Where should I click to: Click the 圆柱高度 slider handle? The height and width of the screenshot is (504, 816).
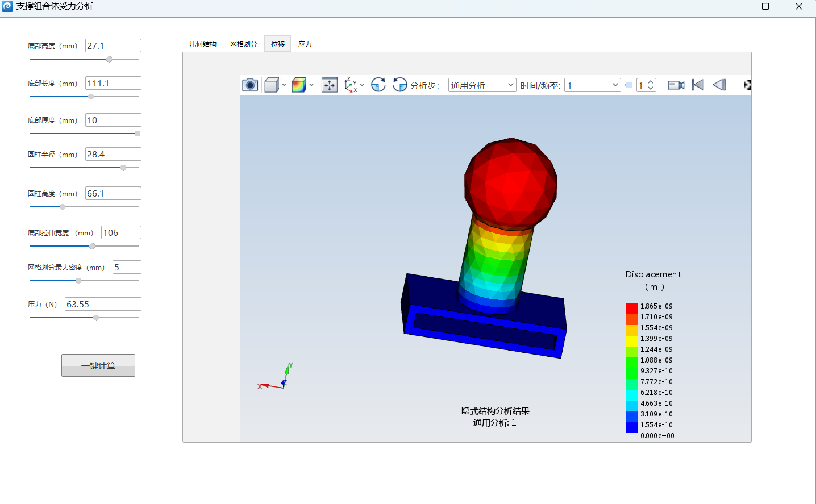tap(63, 207)
